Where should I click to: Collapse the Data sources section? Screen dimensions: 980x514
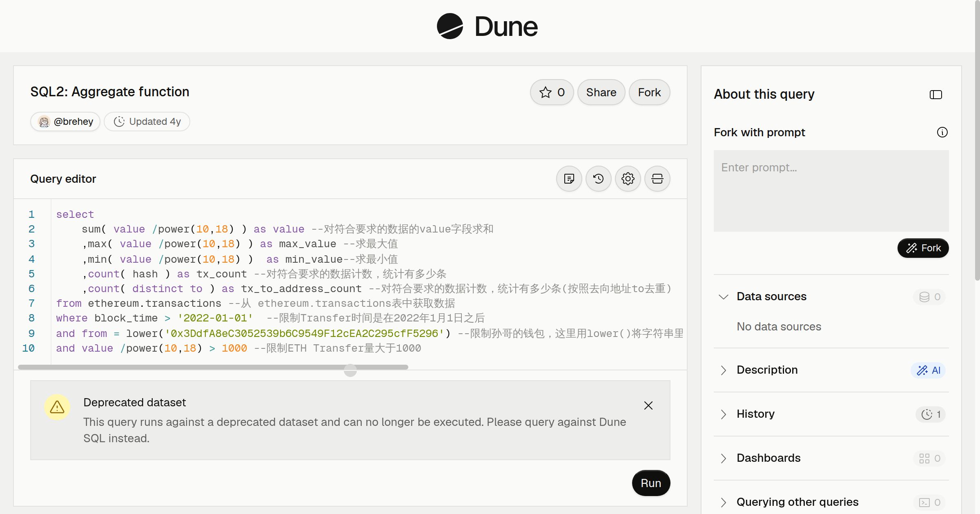click(x=723, y=297)
